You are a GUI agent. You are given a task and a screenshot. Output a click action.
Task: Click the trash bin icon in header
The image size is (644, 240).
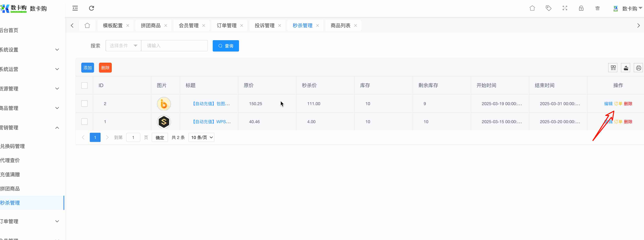click(x=598, y=8)
